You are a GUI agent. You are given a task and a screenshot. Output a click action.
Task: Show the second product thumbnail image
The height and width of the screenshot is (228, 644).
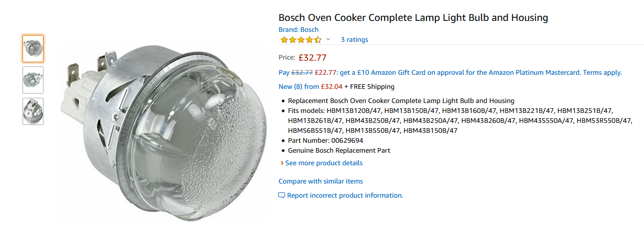tap(33, 80)
